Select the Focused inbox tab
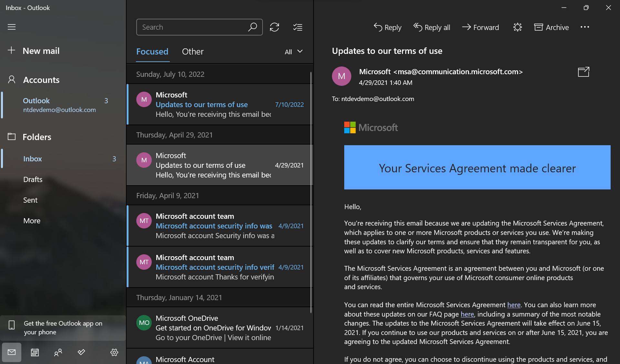Screen dimensions: 620x364 152,52
